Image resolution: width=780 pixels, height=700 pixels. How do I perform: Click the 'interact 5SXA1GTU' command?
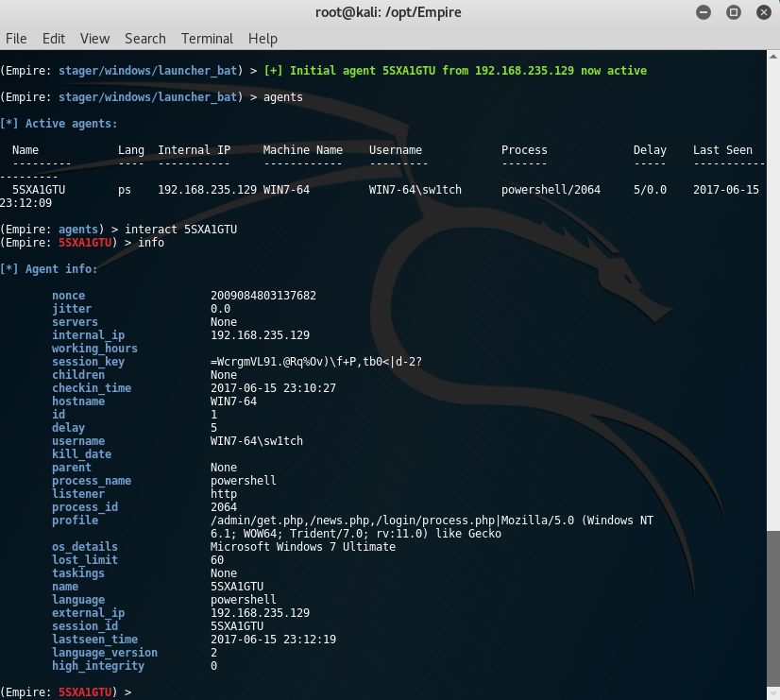click(180, 230)
